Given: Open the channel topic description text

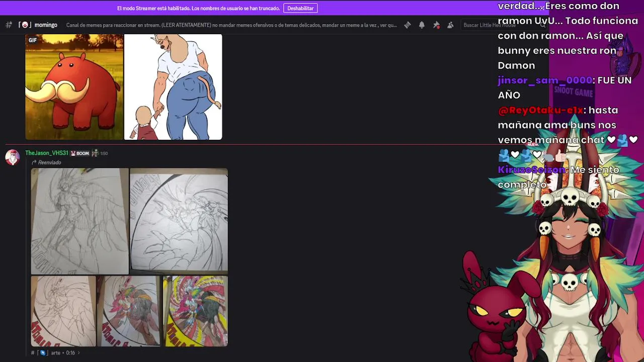Looking at the screenshot, I should 231,25.
